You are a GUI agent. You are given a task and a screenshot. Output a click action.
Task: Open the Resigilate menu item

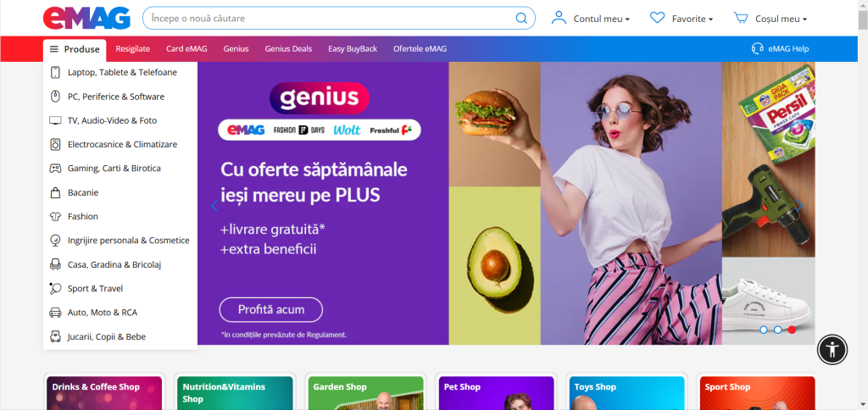[x=133, y=48]
